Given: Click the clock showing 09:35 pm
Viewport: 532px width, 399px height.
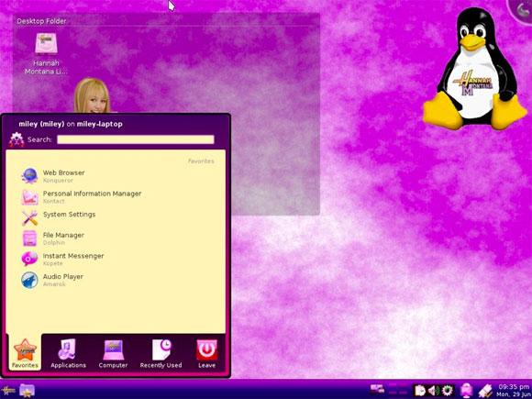Looking at the screenshot, I should coord(514,391).
